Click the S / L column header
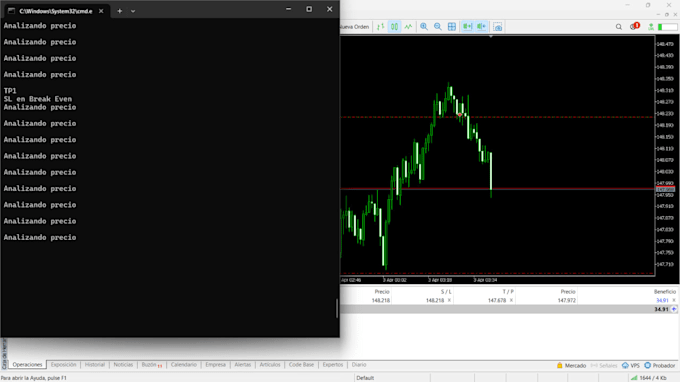This screenshot has width=680, height=382. pyautogui.click(x=446, y=292)
